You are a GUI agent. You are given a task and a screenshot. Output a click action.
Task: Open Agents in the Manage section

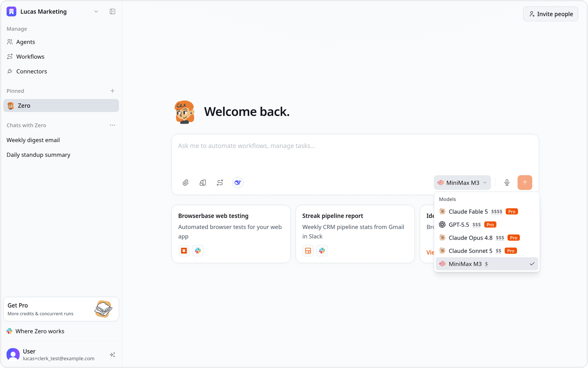(x=61, y=42)
